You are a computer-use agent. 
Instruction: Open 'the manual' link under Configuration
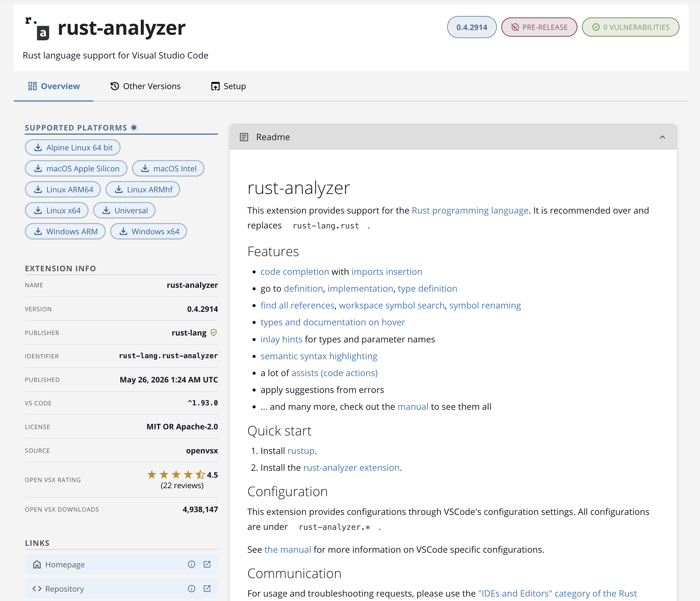pyautogui.click(x=288, y=549)
